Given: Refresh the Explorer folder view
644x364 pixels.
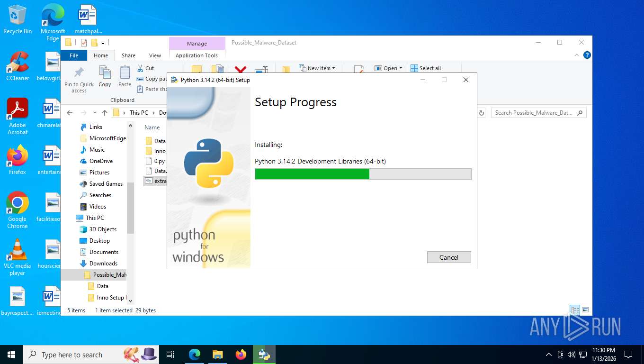Looking at the screenshot, I should (482, 113).
